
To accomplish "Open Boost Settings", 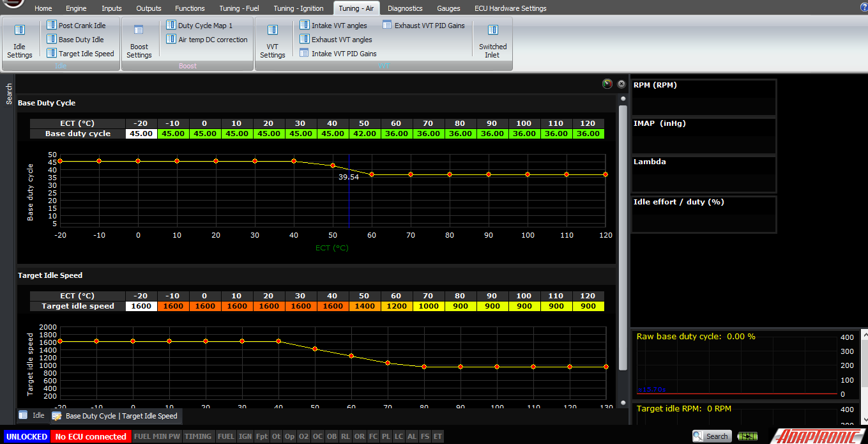I will pos(139,42).
